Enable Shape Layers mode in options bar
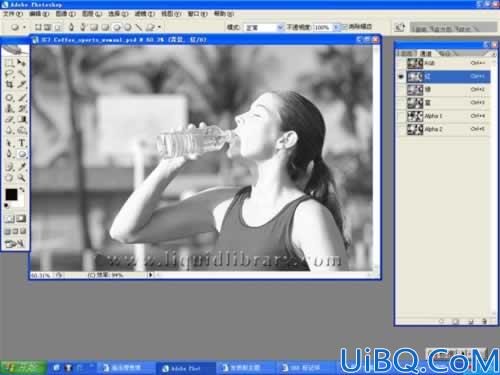The image size is (500, 375). (x=38, y=27)
